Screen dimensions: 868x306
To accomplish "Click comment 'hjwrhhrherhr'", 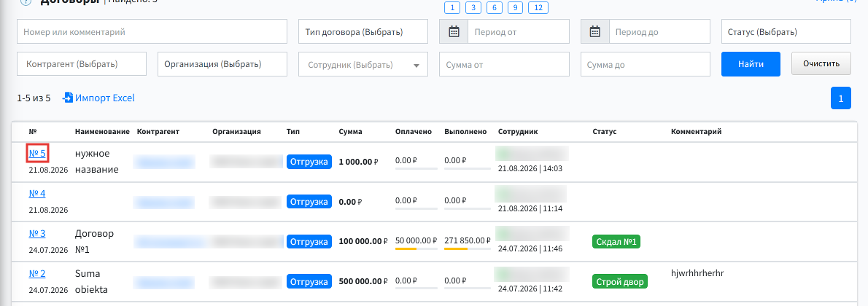I will coord(697,272).
